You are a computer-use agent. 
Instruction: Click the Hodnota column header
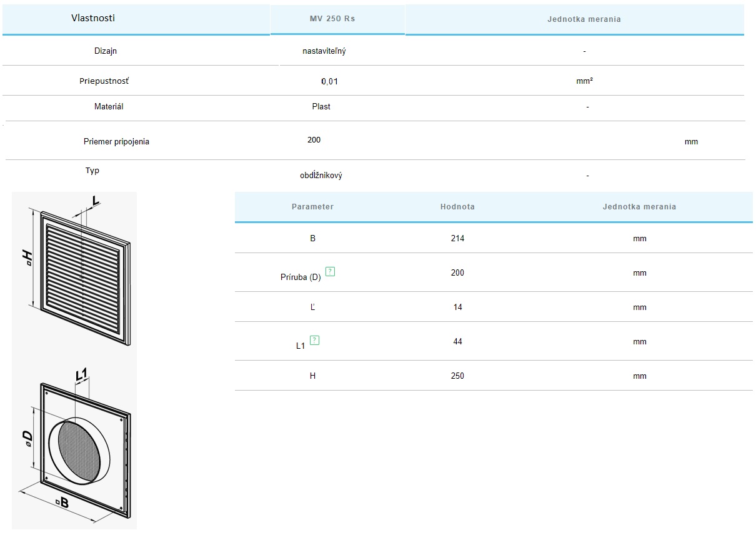[457, 207]
